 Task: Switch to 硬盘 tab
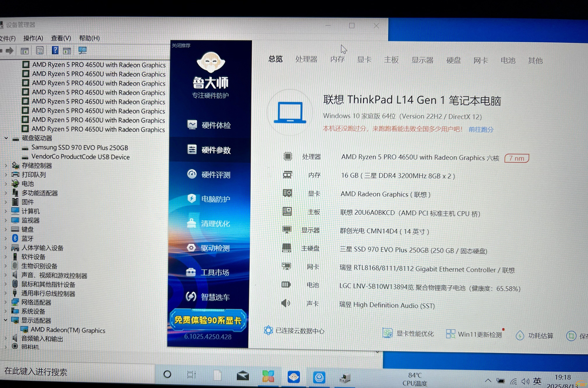tap(453, 60)
